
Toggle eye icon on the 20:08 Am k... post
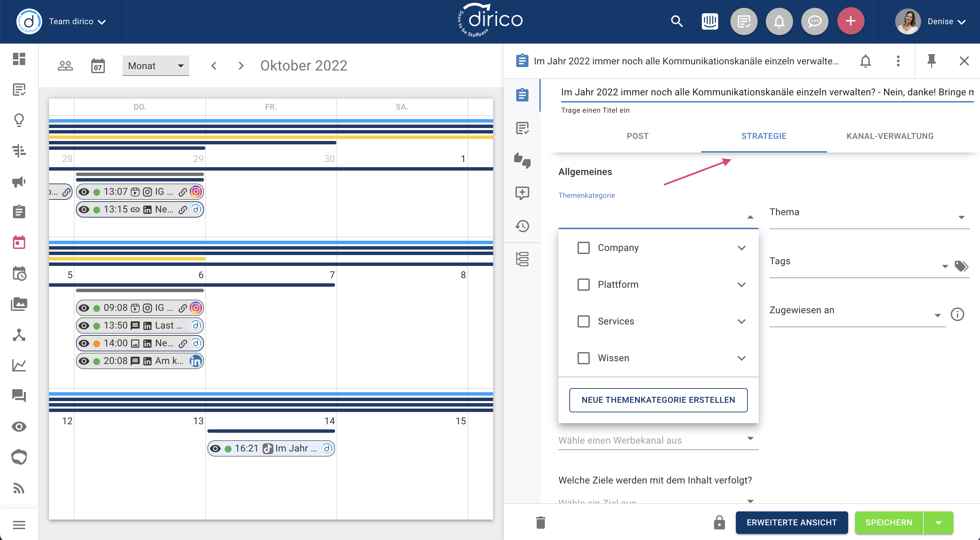coord(84,361)
